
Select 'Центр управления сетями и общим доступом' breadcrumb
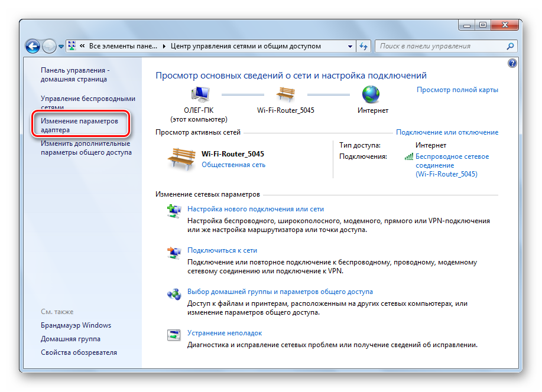pos(246,46)
